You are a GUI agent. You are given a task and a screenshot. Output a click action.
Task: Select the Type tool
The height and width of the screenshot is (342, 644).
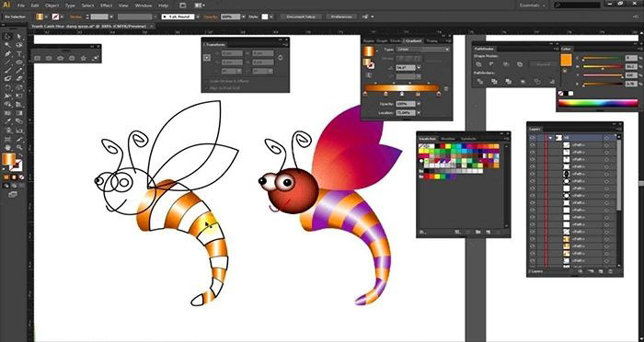click(19, 54)
